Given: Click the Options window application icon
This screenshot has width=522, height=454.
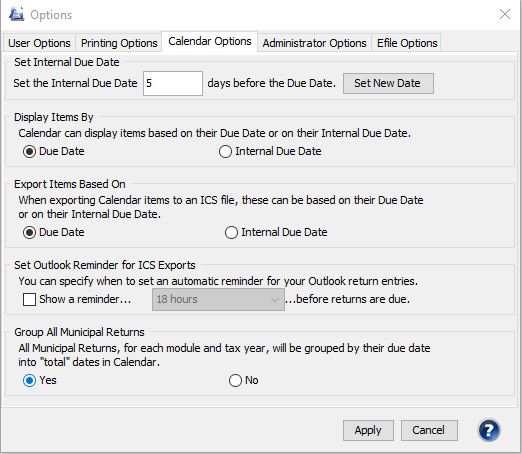Looking at the screenshot, I should pyautogui.click(x=16, y=14).
